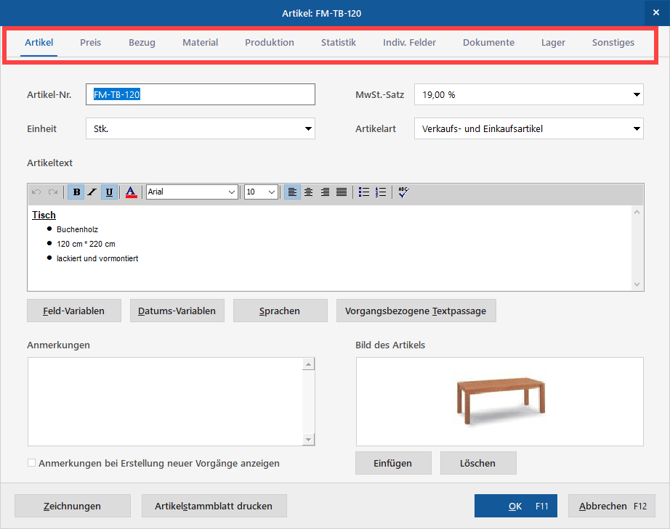This screenshot has height=529, width=670.
Task: Click into the Artikel-Nr. input field
Action: click(x=200, y=95)
